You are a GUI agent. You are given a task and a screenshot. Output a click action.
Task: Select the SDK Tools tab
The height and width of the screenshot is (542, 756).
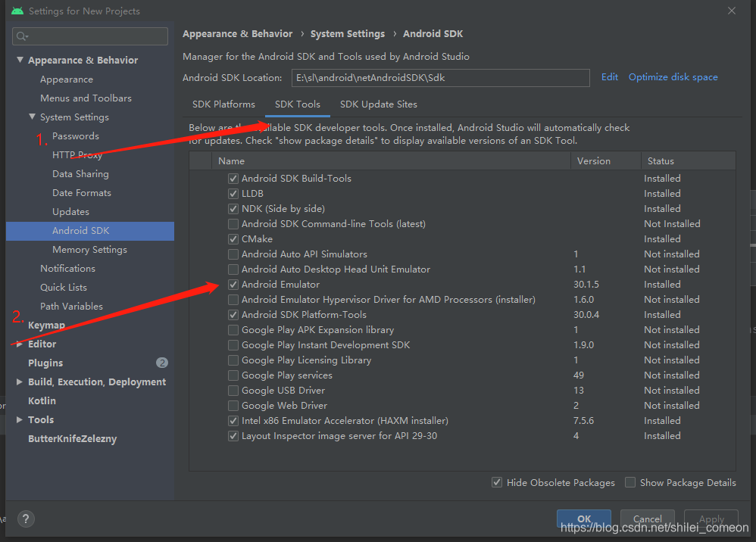click(298, 104)
